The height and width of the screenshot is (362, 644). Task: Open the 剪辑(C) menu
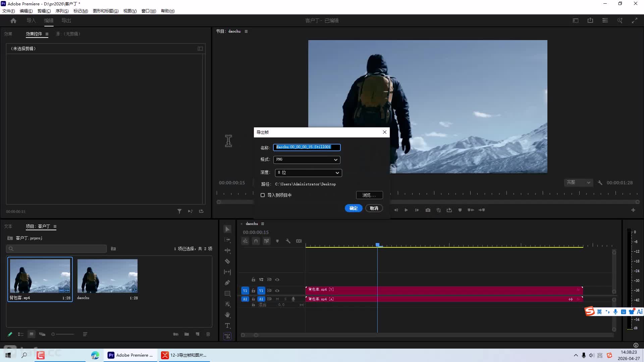tap(44, 11)
